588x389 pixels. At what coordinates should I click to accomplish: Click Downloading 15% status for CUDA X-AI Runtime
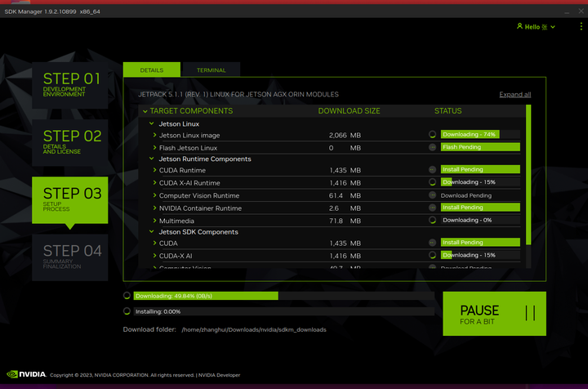click(480, 182)
